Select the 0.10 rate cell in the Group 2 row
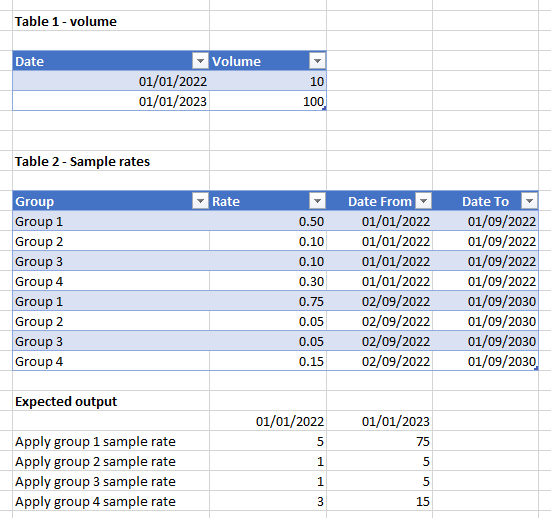Image resolution: width=551 pixels, height=518 pixels. pyautogui.click(x=268, y=241)
